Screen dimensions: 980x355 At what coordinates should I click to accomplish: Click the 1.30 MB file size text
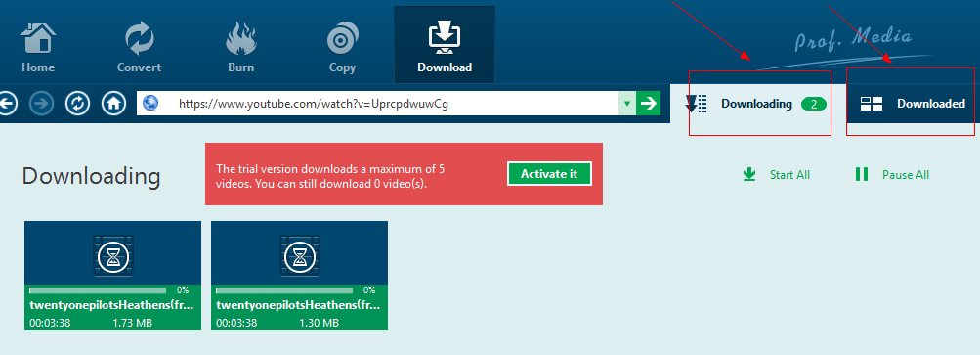tap(319, 323)
